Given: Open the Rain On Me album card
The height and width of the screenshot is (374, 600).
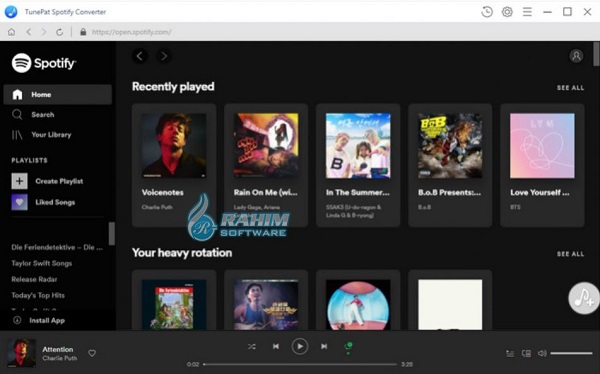Looking at the screenshot, I should (x=266, y=165).
